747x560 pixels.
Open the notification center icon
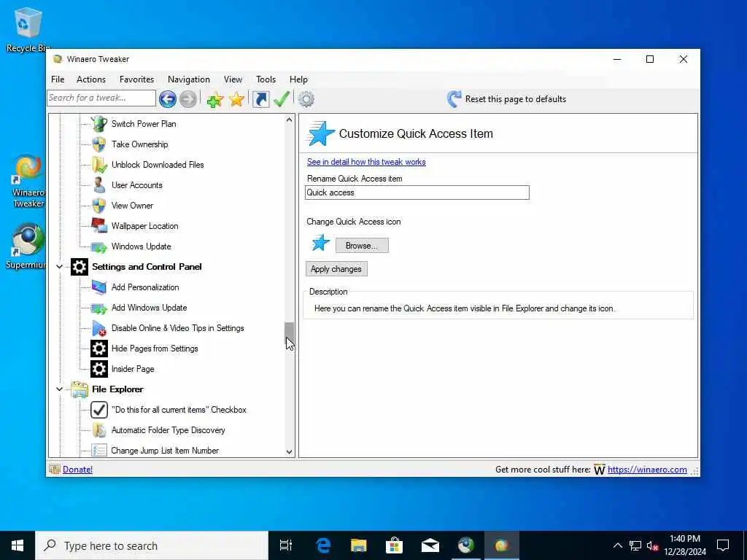(x=723, y=545)
